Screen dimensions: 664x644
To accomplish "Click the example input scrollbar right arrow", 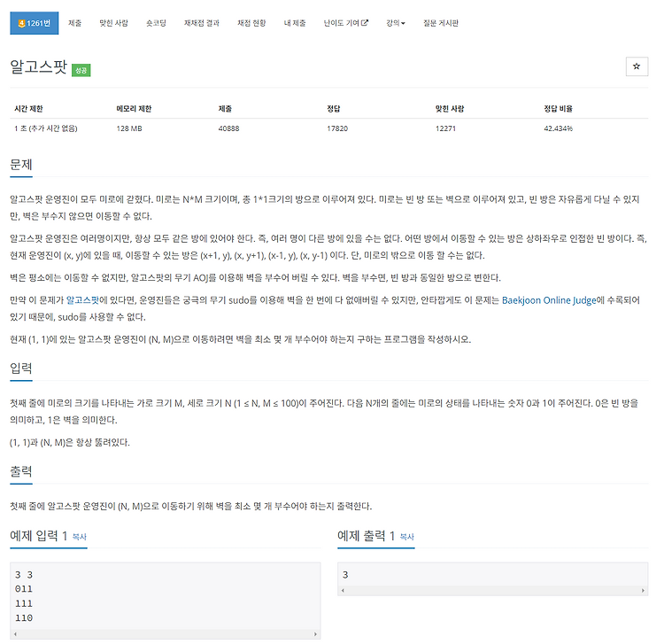I will click(x=315, y=634).
